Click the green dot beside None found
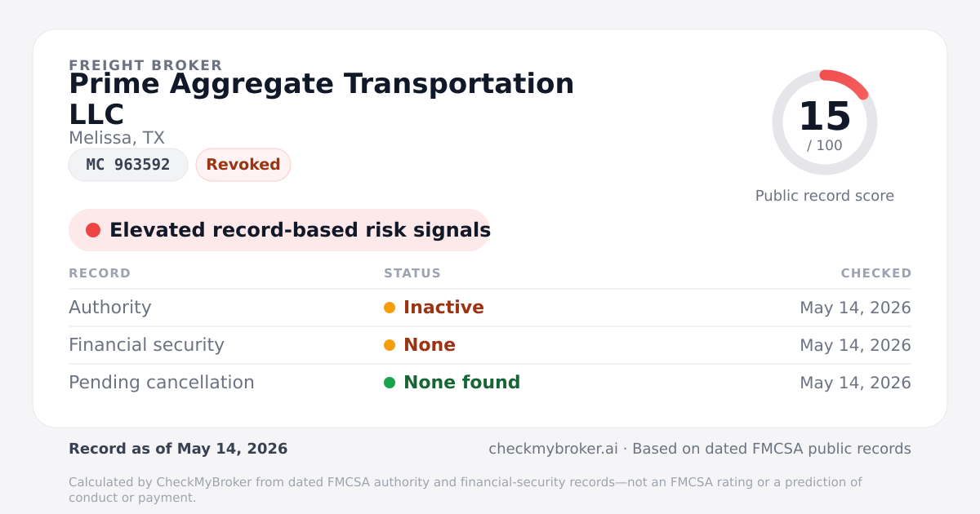This screenshot has height=514, width=980. pyautogui.click(x=390, y=383)
